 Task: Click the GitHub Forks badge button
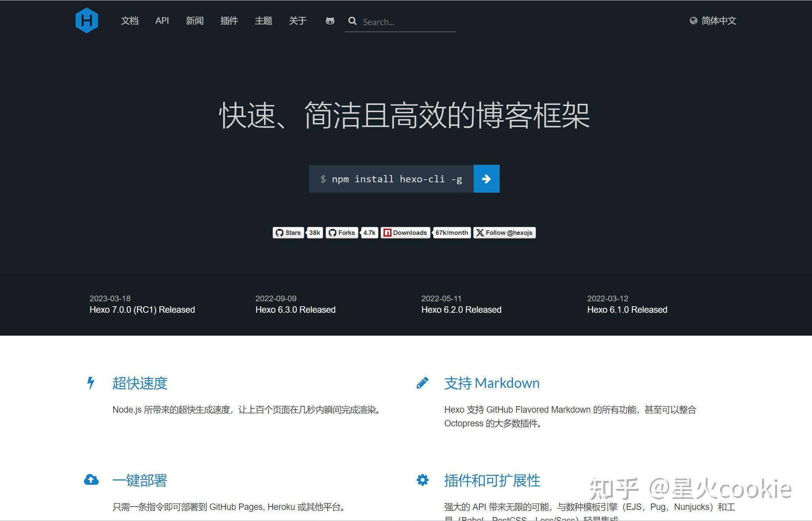(x=342, y=233)
